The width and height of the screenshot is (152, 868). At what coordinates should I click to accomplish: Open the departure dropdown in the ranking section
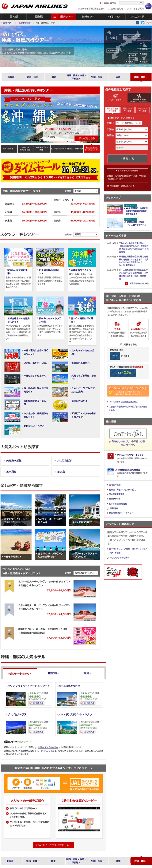86,573
